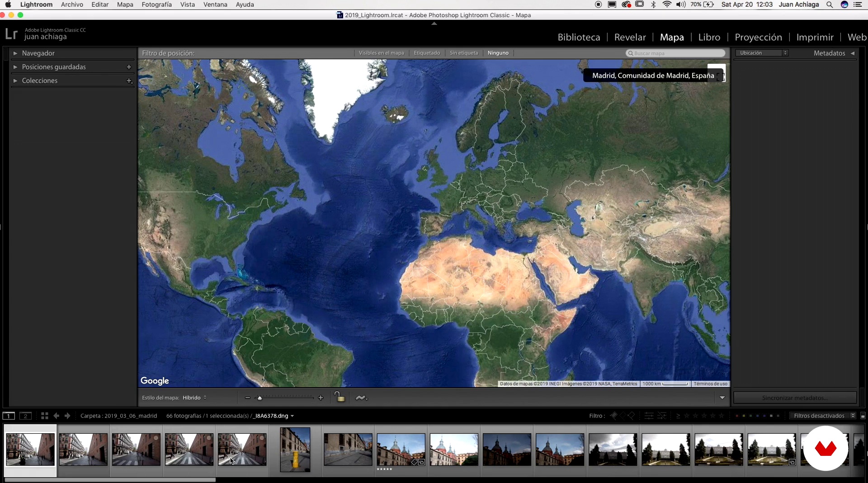Click the map zoom in plus icon

pos(321,398)
